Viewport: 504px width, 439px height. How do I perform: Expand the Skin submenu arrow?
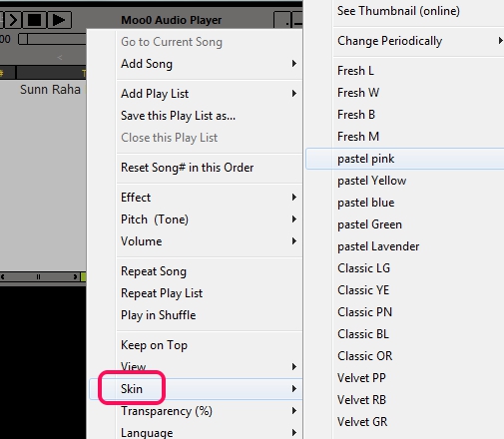point(294,389)
